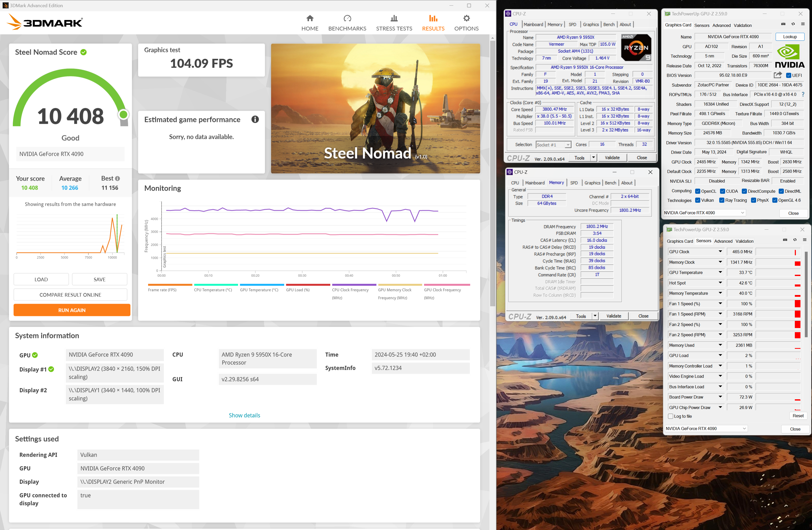812x530 pixels.
Task: Click the camera icon in GPU-Z Sensors window
Action: pos(785,240)
